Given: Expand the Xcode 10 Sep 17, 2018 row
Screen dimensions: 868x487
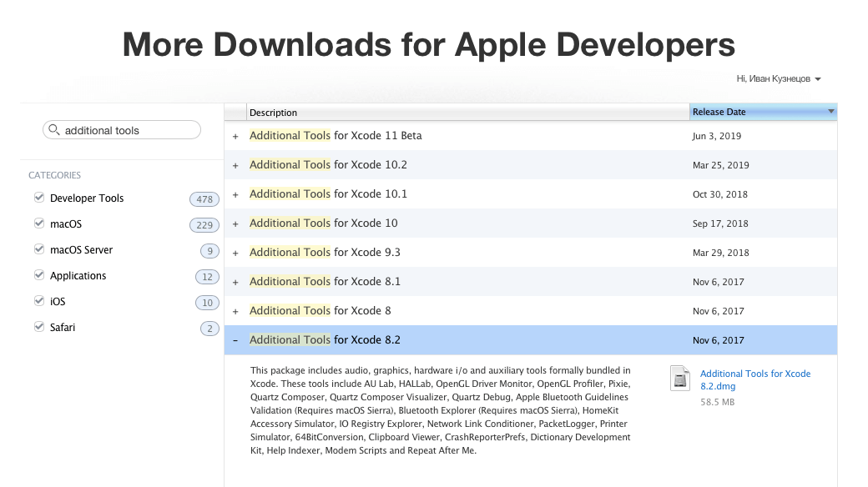Looking at the screenshot, I should [235, 224].
